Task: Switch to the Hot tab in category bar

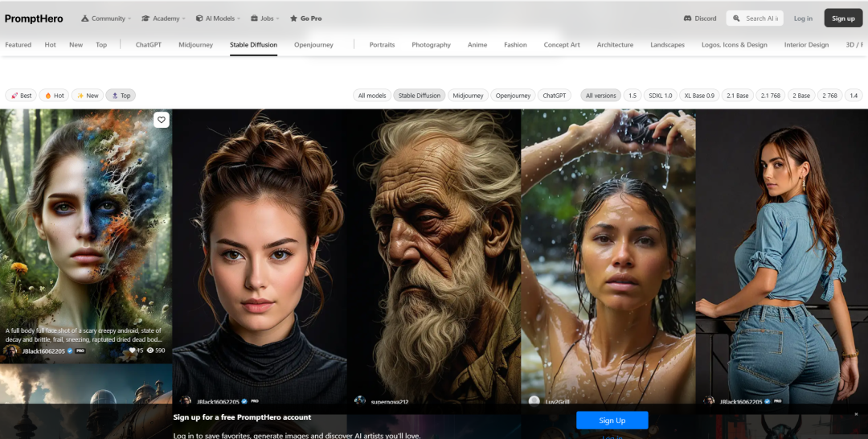Action: 51,45
